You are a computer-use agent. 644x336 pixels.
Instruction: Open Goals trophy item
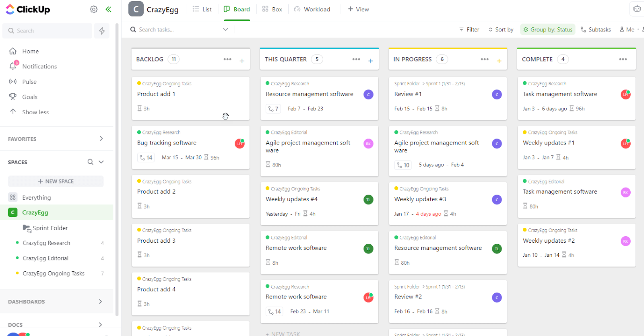pos(29,97)
